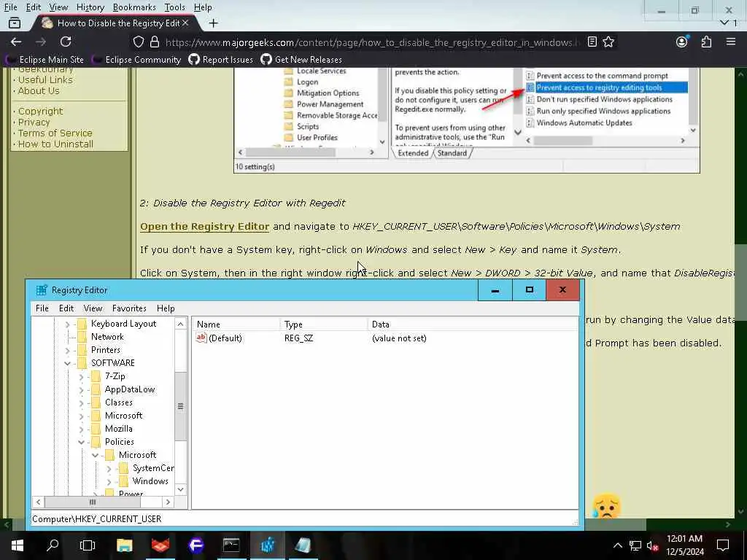The width and height of the screenshot is (747, 560).
Task: Reload the page with the refresh icon
Action: click(x=66, y=42)
